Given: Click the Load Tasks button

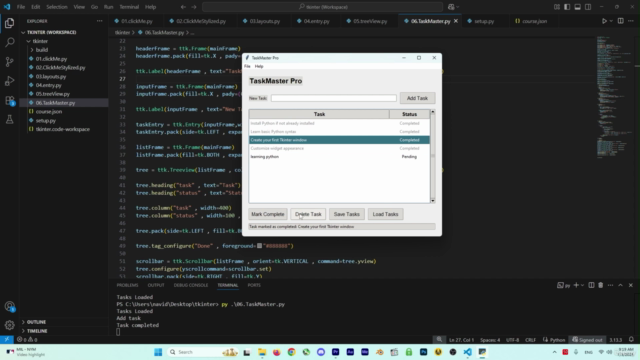Looking at the screenshot, I should [x=385, y=214].
